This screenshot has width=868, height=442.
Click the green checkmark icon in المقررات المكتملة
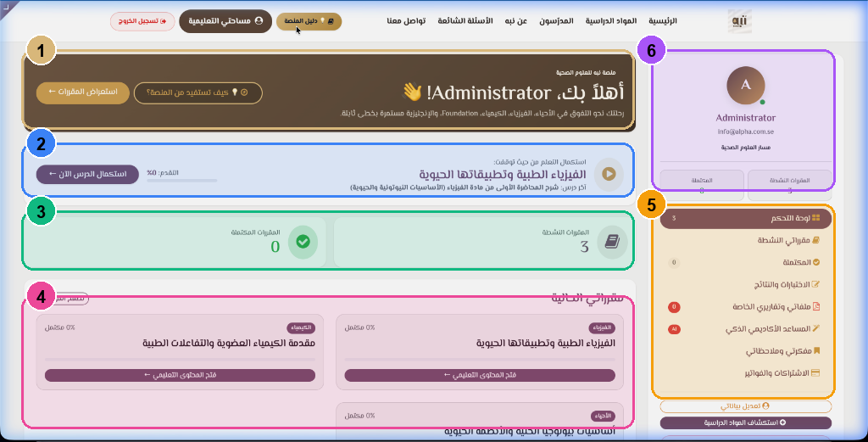click(303, 242)
